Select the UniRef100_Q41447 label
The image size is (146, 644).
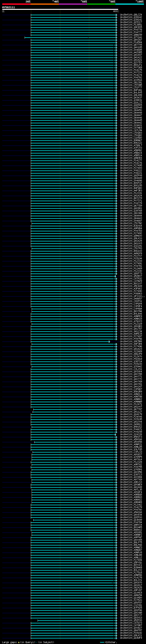[x=131, y=55]
